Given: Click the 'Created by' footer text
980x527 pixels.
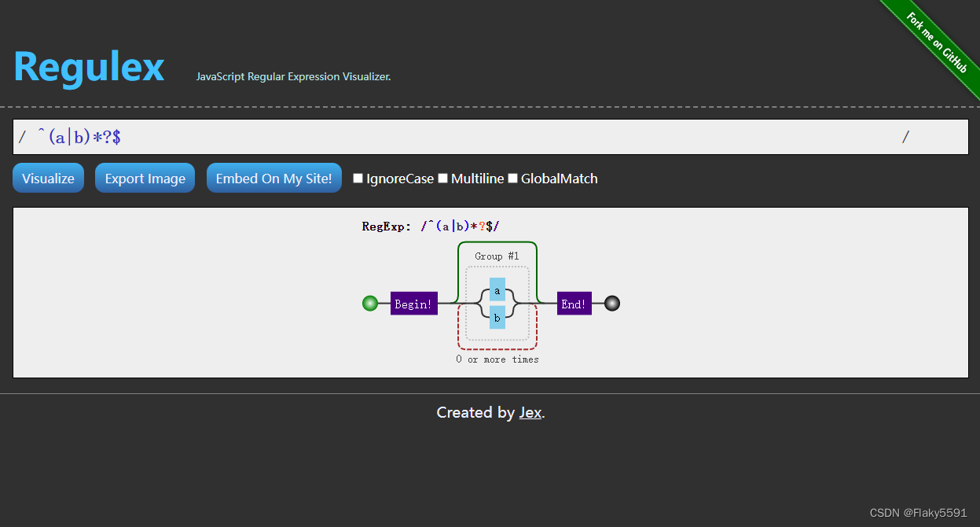Looking at the screenshot, I should 475,412.
